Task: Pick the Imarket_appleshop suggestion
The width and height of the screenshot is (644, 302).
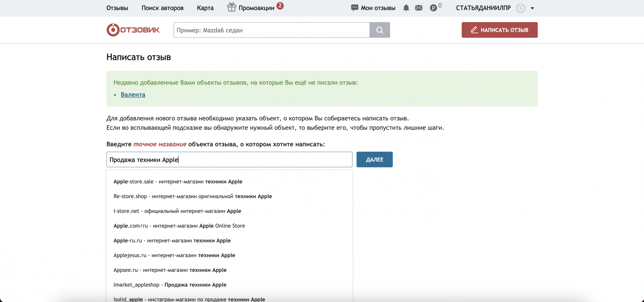Action: point(229,285)
